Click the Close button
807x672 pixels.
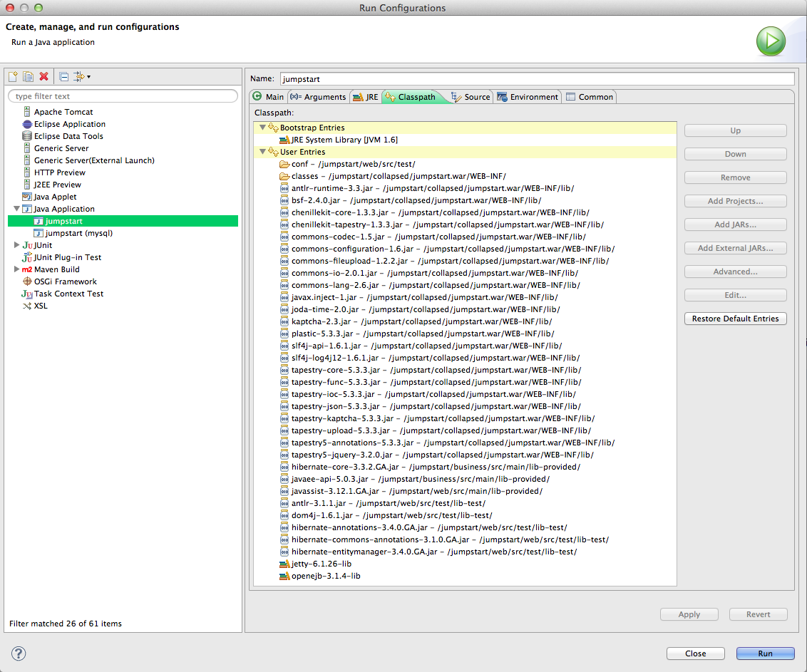[x=695, y=653]
